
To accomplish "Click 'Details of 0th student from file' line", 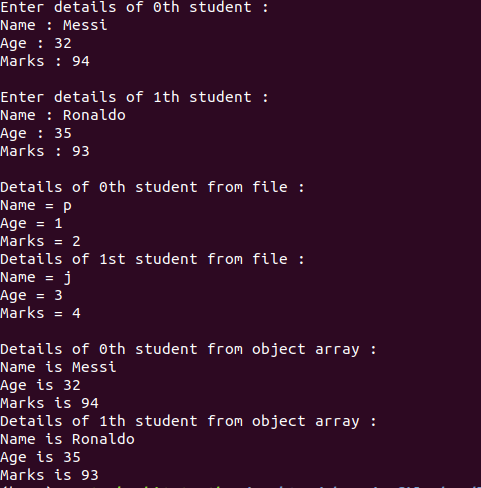I will click(152, 187).
